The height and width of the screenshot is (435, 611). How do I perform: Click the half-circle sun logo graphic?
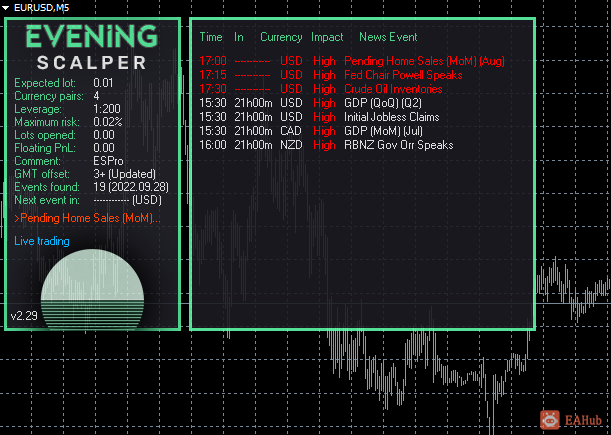[92, 288]
